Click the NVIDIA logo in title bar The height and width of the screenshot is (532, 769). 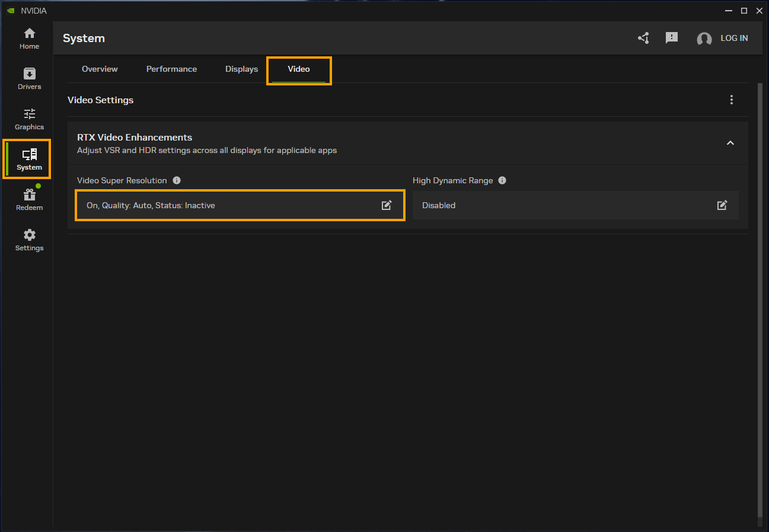click(x=11, y=11)
